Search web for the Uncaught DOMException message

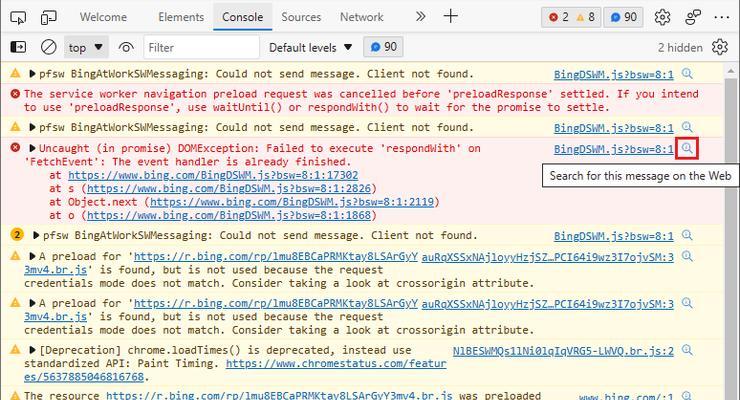click(687, 149)
